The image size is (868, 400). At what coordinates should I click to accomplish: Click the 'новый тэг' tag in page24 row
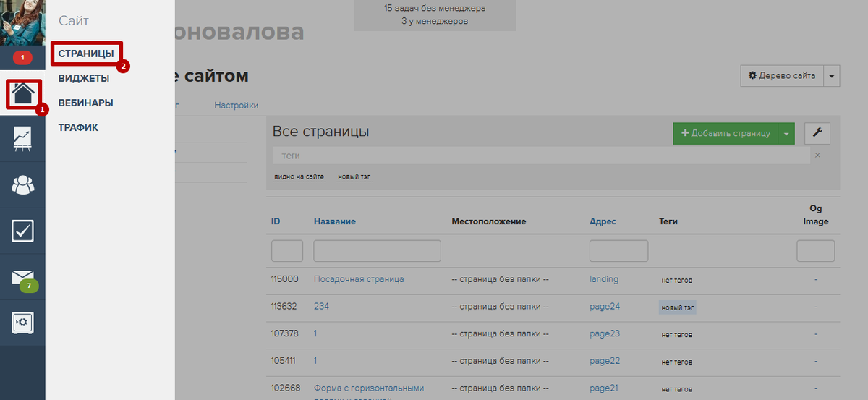point(678,307)
